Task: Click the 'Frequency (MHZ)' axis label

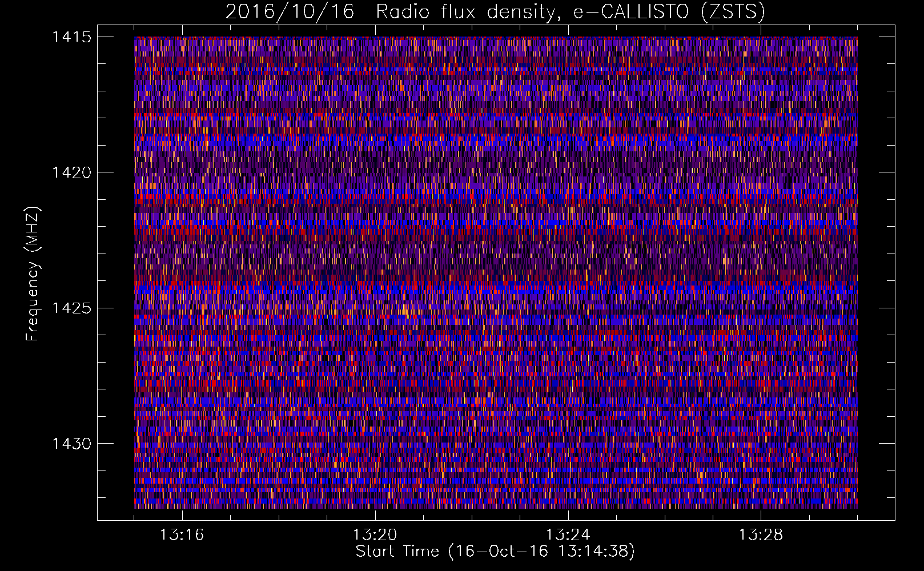Action: tap(33, 274)
